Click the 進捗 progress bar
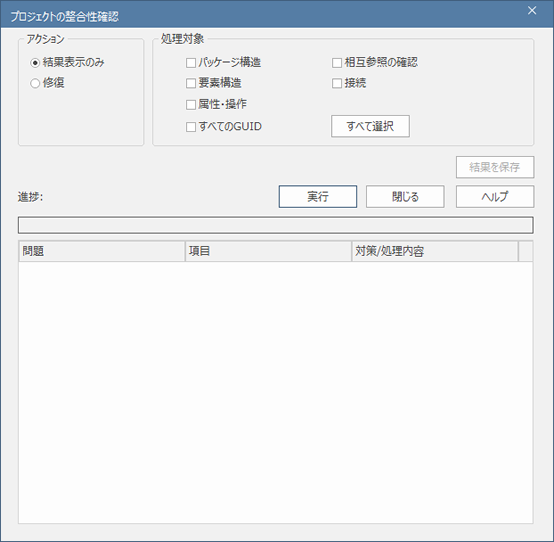Screen dimensions: 554x542 click(x=276, y=225)
